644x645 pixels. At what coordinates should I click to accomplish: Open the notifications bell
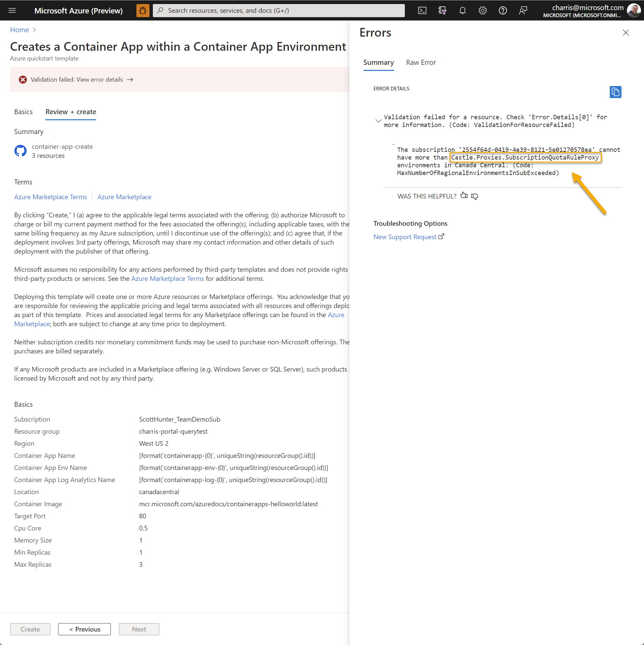click(x=463, y=10)
